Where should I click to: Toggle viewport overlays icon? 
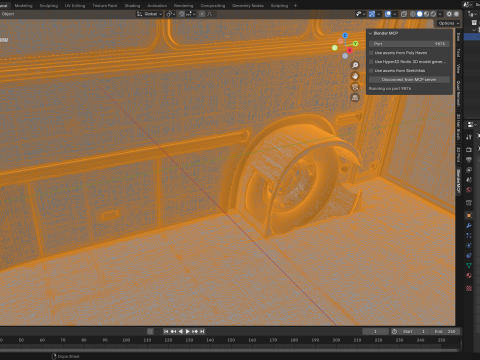point(388,14)
